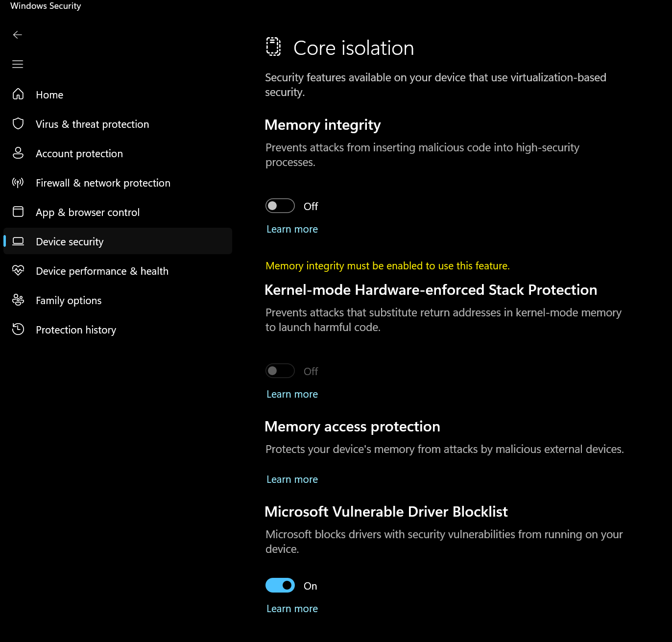Click the Device performance & health heart icon
Viewport: 672px width, 642px height.
(18, 271)
